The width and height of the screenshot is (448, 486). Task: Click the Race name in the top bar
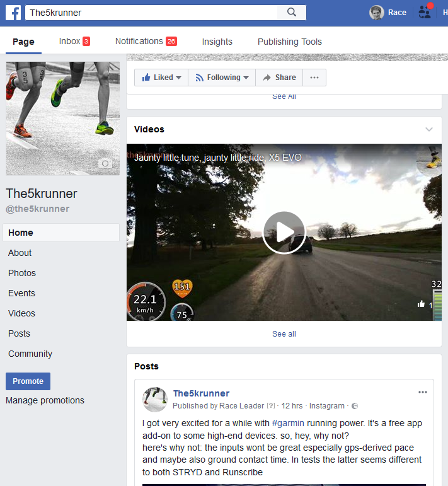point(397,13)
